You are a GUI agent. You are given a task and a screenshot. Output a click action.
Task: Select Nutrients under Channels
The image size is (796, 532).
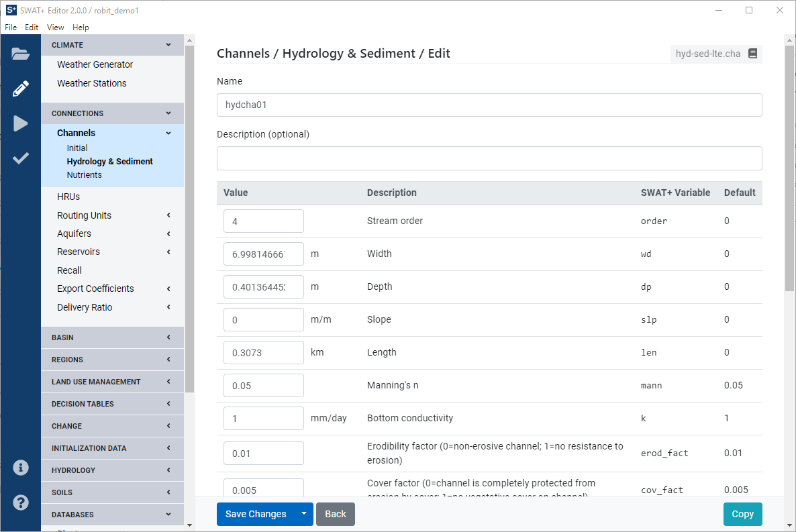tap(85, 174)
